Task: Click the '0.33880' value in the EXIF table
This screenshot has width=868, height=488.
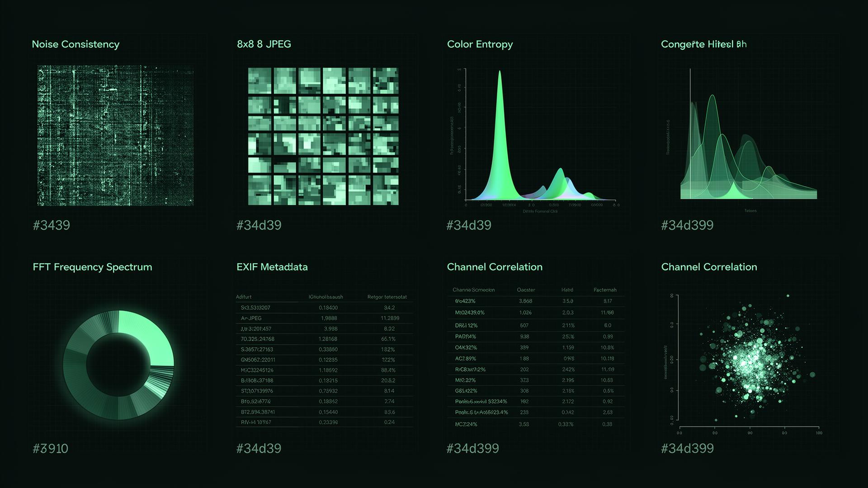Action: [328, 349]
